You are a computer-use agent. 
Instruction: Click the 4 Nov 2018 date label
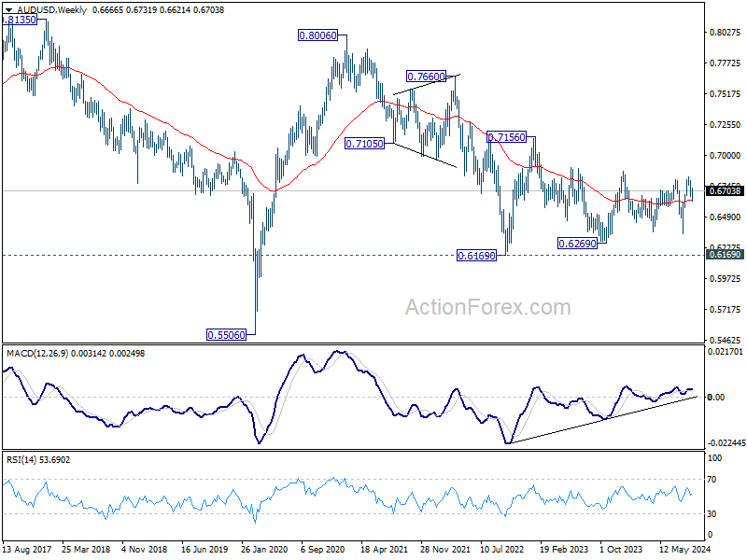tap(145, 549)
